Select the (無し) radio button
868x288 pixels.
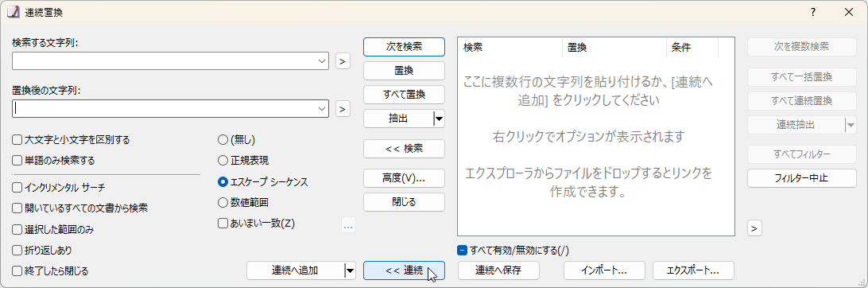[237, 139]
